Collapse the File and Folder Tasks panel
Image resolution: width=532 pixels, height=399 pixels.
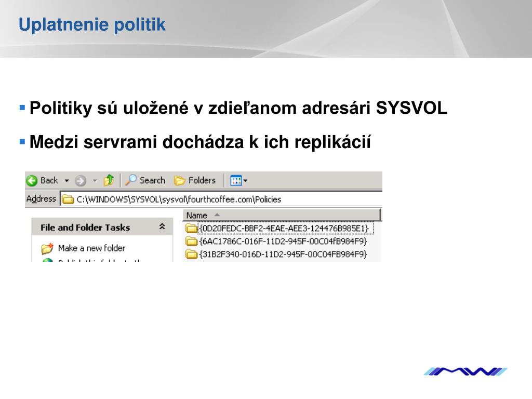[162, 227]
